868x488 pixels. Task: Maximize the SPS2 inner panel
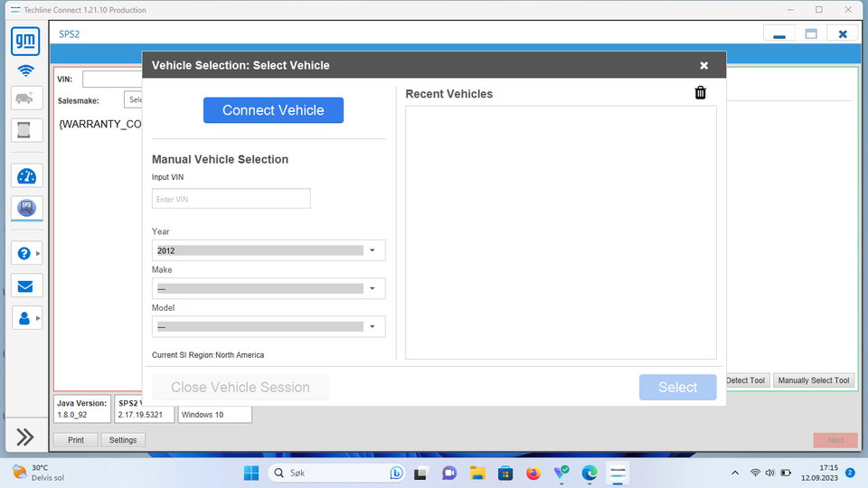click(811, 33)
